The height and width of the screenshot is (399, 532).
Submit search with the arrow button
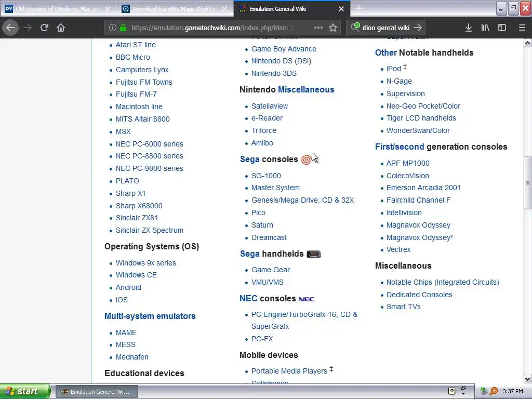pyautogui.click(x=418, y=28)
